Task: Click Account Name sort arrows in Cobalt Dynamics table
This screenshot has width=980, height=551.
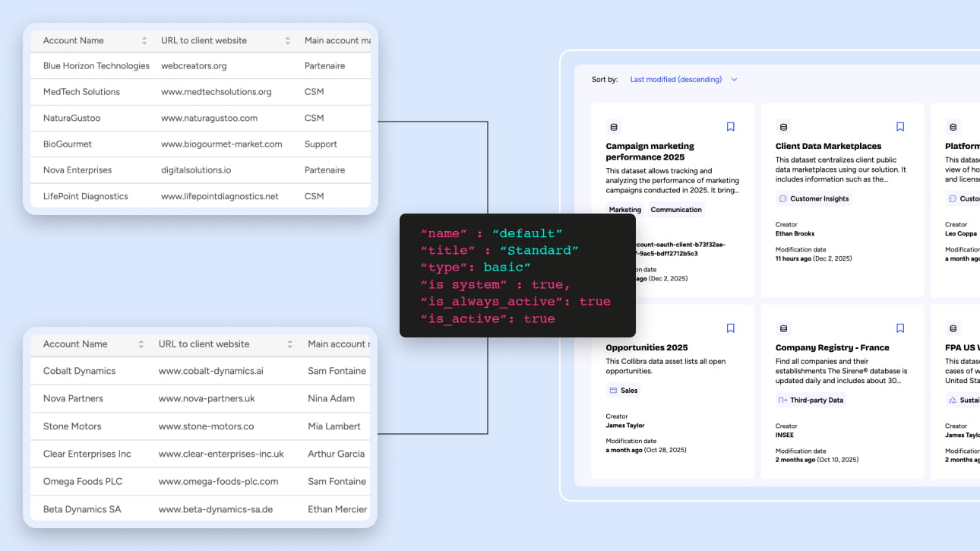Action: click(141, 344)
